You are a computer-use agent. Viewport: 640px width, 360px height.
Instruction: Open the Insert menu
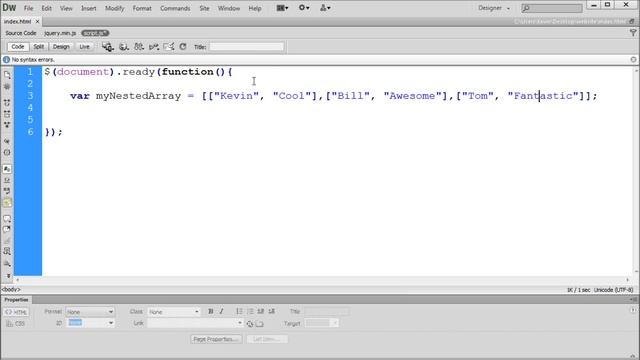[x=89, y=8]
